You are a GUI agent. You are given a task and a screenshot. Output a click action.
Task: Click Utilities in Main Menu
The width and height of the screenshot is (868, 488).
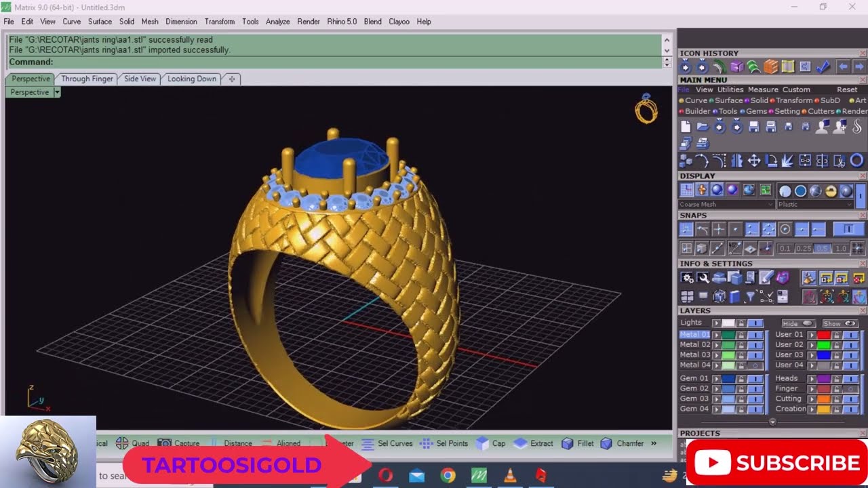(730, 89)
